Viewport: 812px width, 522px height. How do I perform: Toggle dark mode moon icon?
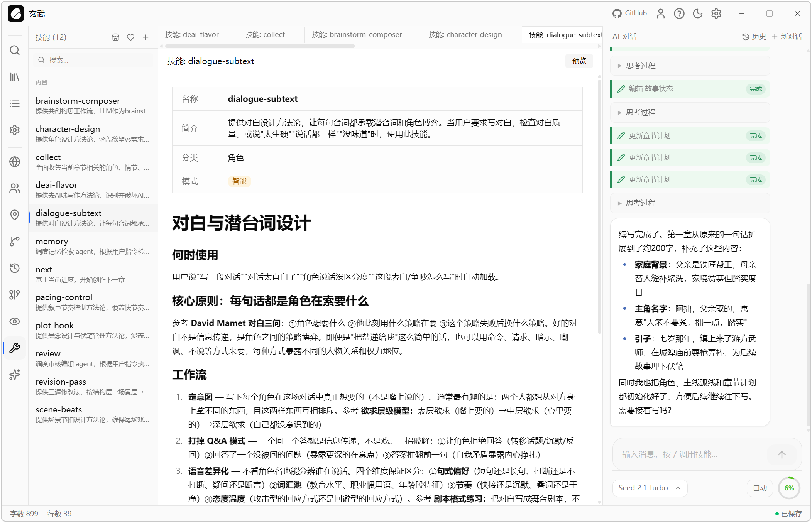click(698, 14)
